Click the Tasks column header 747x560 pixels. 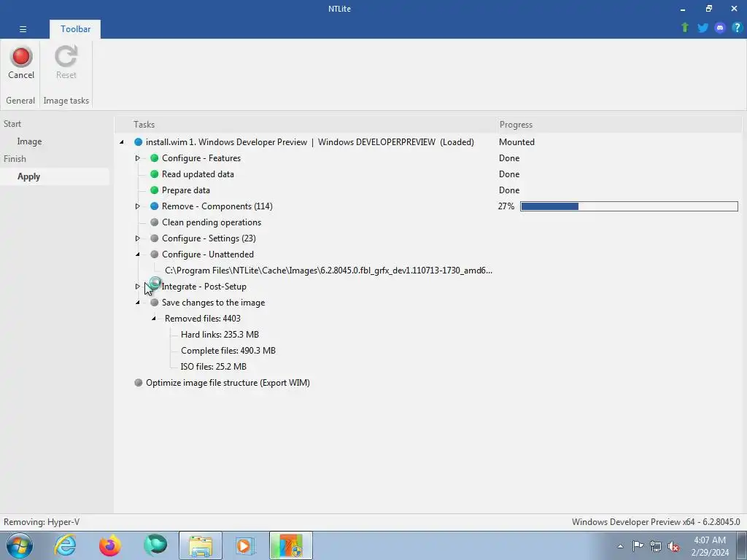tap(144, 124)
